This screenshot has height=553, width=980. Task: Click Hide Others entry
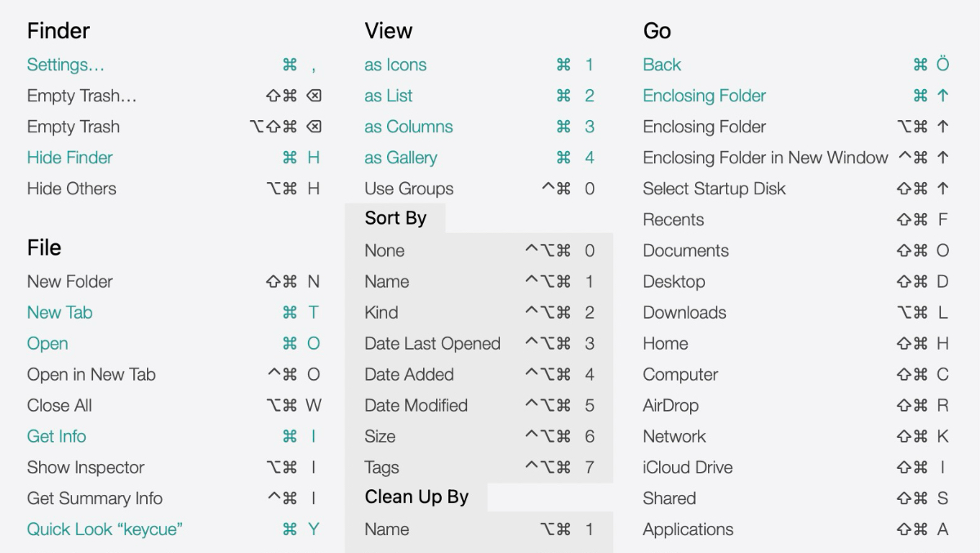tap(71, 189)
